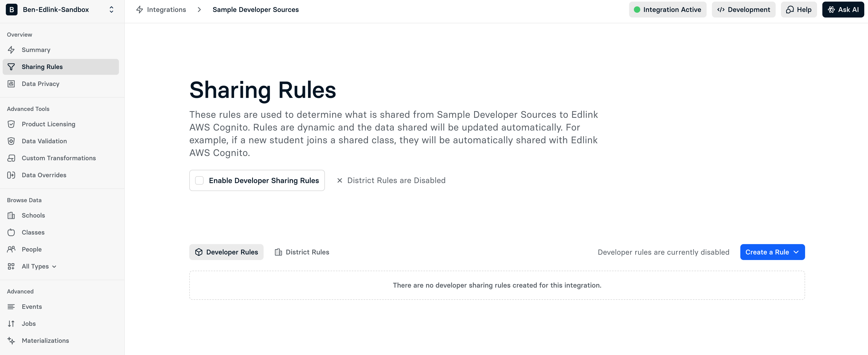This screenshot has width=868, height=355.
Task: Click the Classes apple icon
Action: pyautogui.click(x=11, y=232)
